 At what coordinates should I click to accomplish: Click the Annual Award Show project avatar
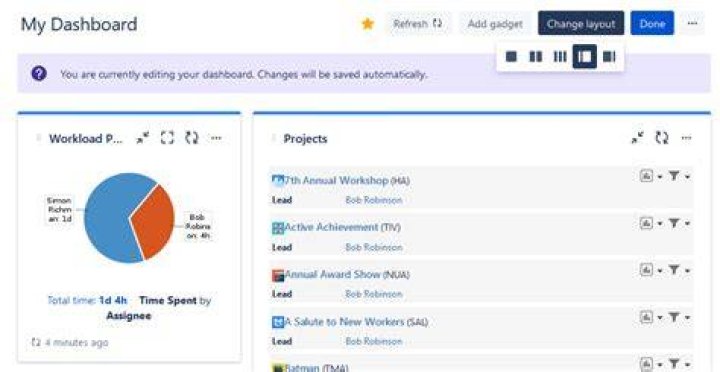click(278, 275)
